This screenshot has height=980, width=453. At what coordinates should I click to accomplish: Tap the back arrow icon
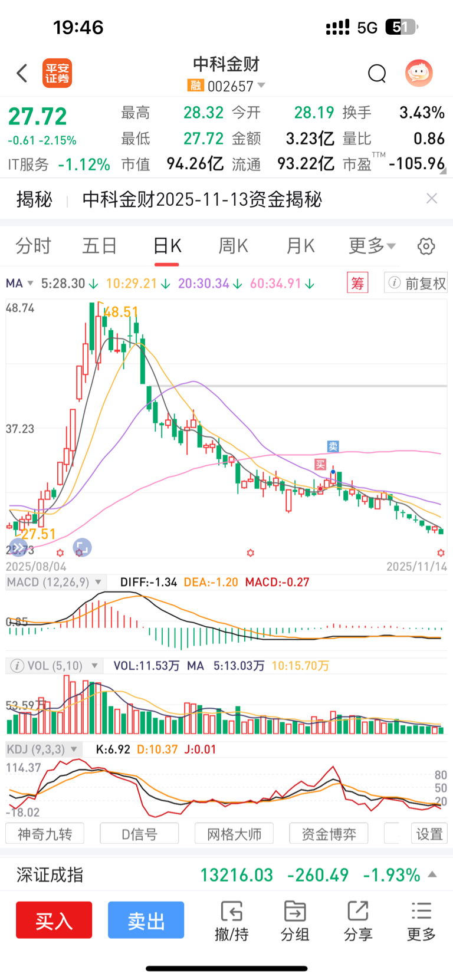pos(22,73)
